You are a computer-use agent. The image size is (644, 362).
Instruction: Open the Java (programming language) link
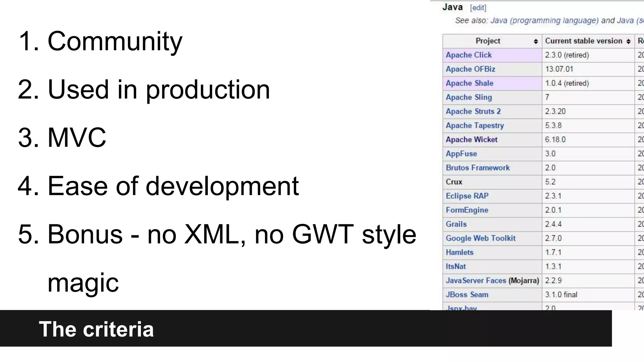click(x=545, y=21)
